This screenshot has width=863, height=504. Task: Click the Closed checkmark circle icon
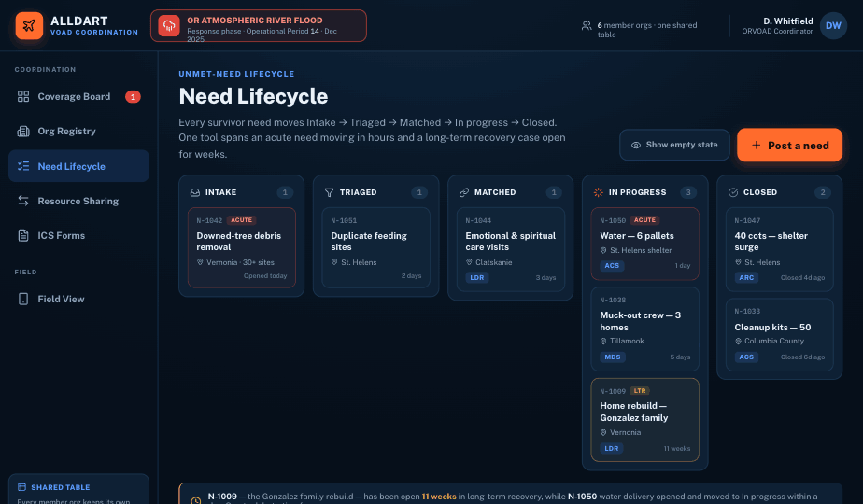coord(733,192)
